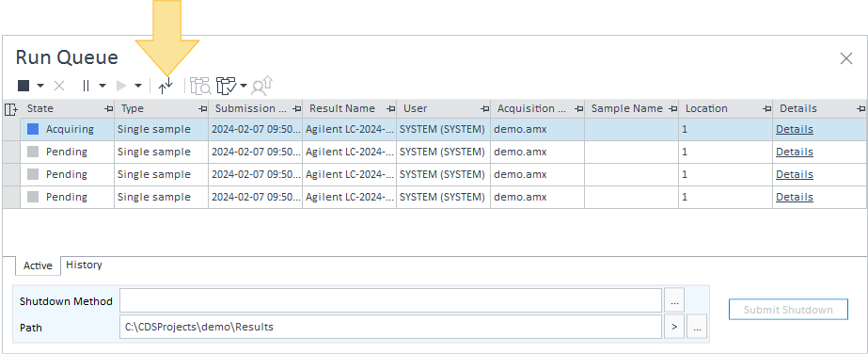Click the review sequence magnifier icon
Screen dimensions: 868x354
tap(200, 86)
